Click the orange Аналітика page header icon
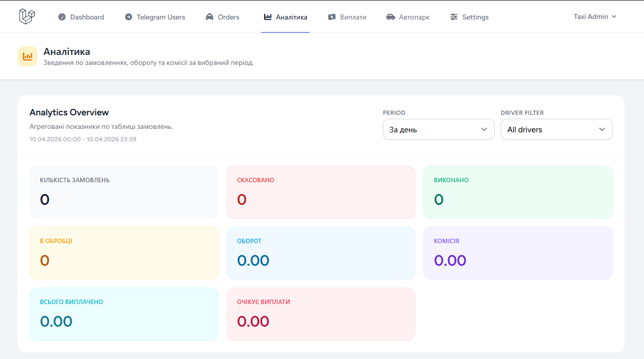 point(27,56)
